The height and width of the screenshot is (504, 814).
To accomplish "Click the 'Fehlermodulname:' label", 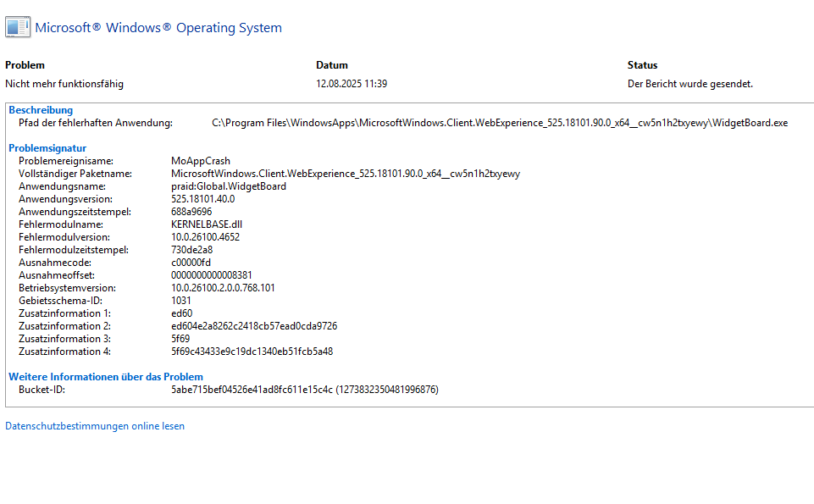I will point(61,224).
